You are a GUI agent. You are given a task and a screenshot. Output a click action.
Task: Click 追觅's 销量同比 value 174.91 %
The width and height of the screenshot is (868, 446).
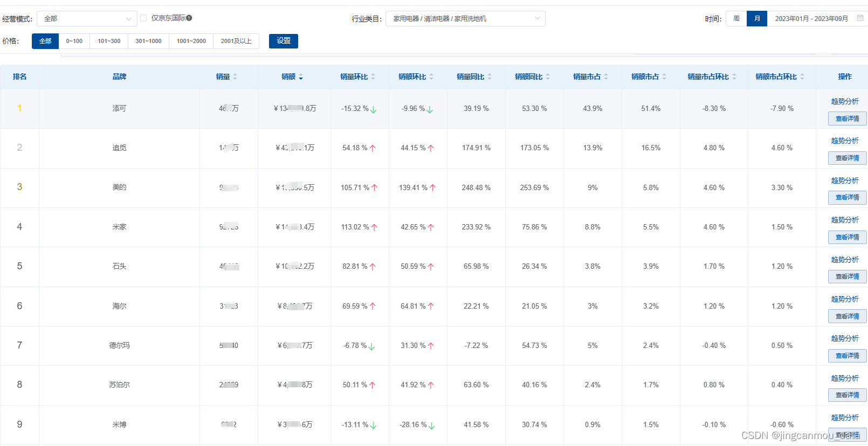(476, 148)
